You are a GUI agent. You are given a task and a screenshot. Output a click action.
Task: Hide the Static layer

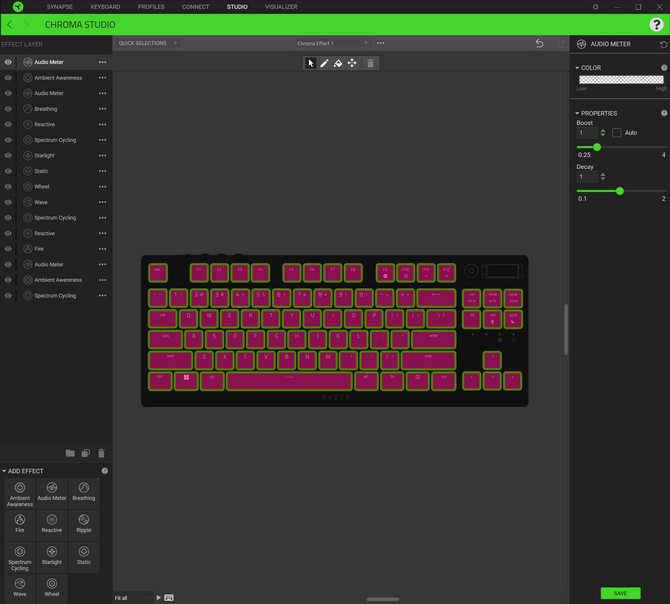(x=8, y=171)
